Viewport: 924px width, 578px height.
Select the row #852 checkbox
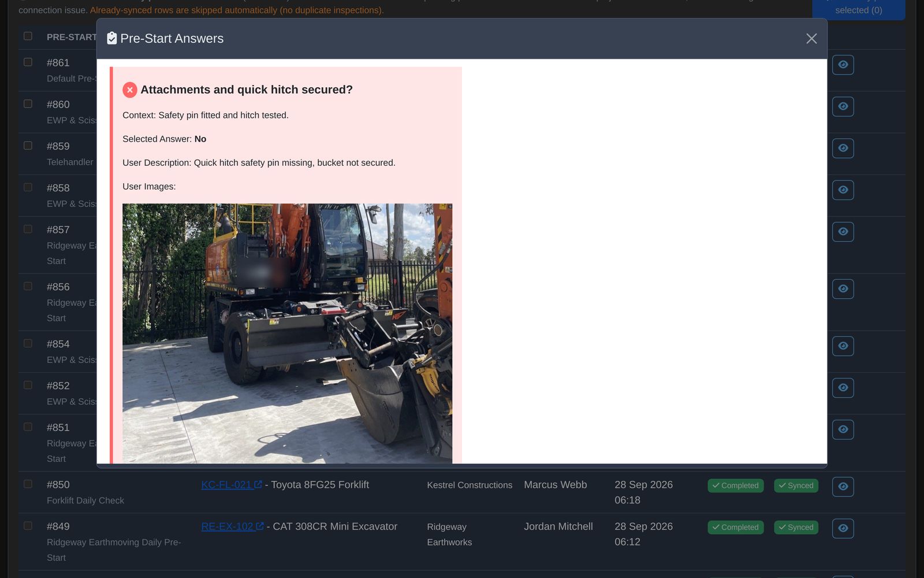(x=28, y=384)
